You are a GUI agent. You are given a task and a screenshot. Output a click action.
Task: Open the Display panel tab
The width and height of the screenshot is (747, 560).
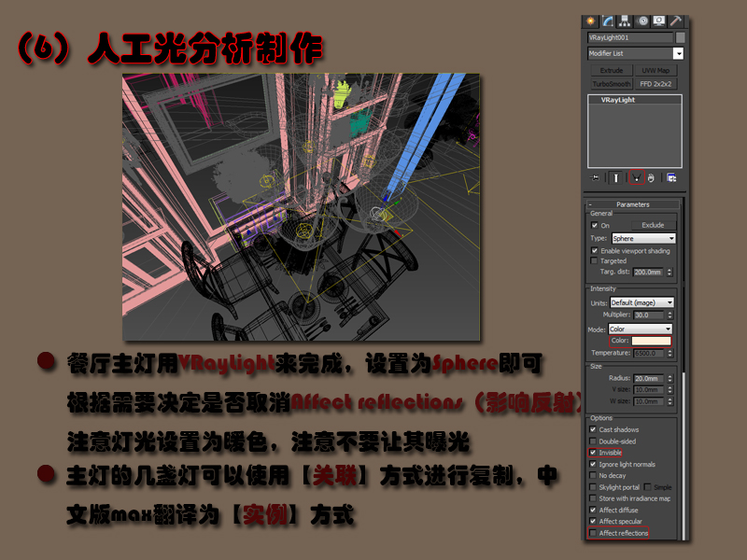point(659,21)
